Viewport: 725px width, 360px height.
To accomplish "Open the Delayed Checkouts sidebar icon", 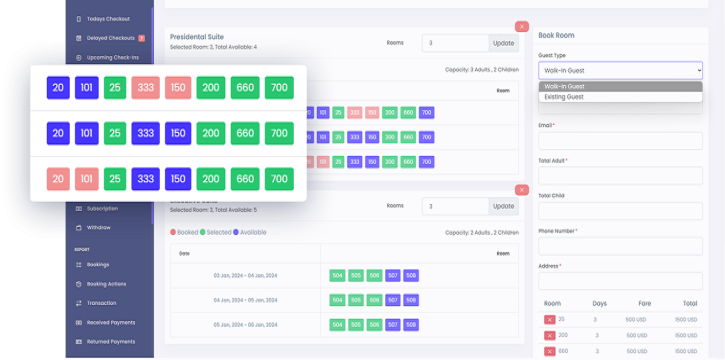I will point(78,38).
